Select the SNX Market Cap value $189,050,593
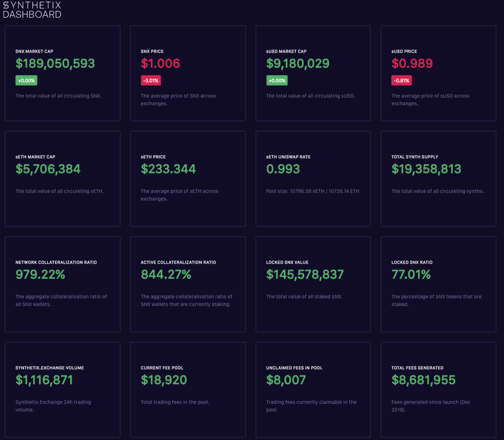This screenshot has width=504, height=440. [55, 64]
